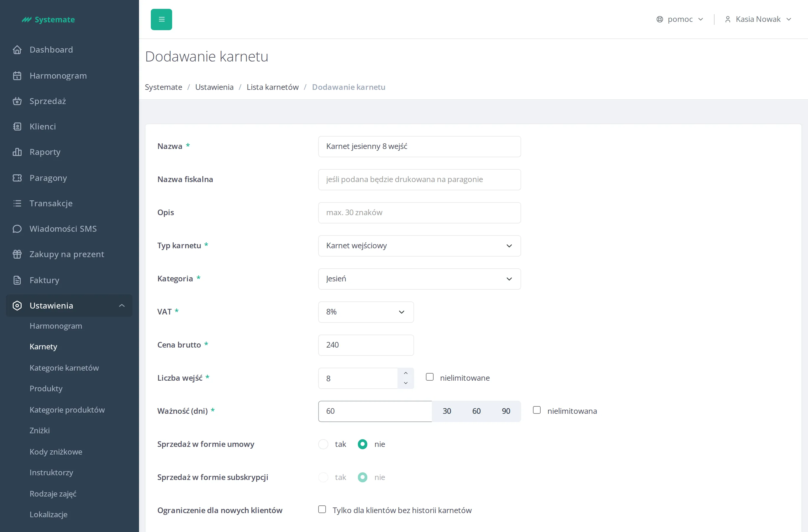Open the pomoc dropdown menu

(x=680, y=19)
